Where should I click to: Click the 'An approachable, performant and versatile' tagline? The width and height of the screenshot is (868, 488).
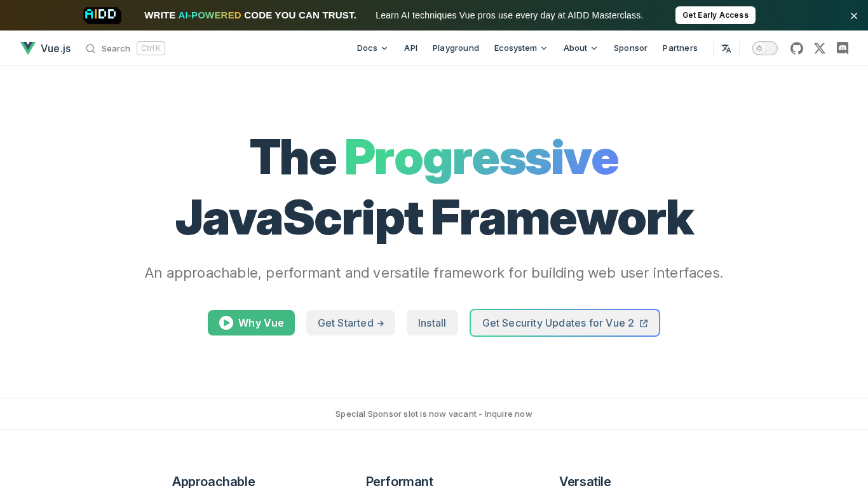[434, 273]
